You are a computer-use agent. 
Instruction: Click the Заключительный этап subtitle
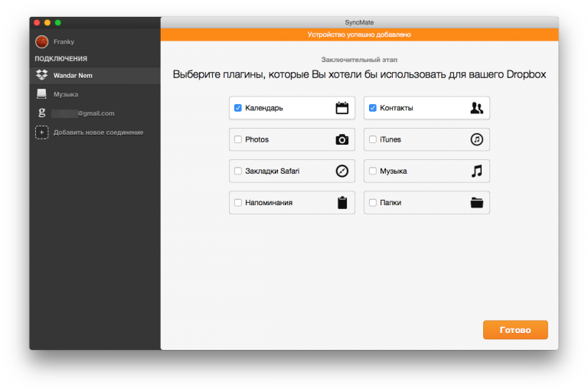click(359, 60)
